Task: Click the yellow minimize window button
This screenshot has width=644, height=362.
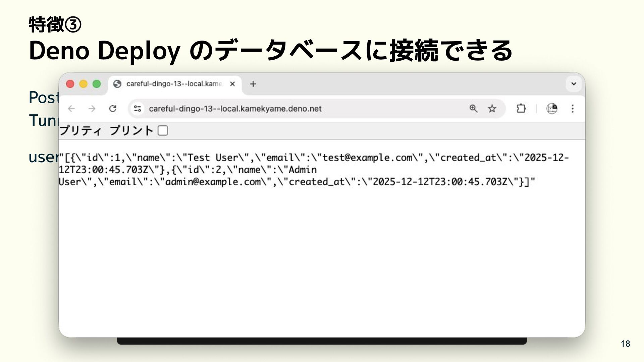Action: click(x=83, y=84)
